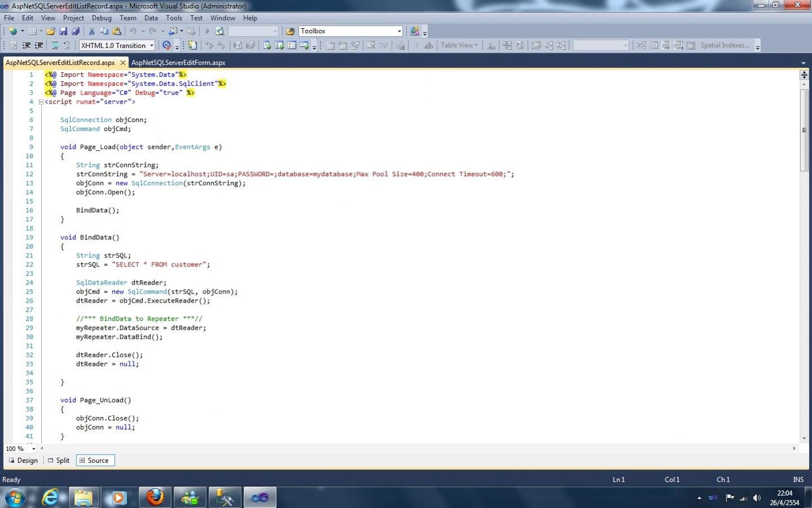Click the Comment Out Selected Lines icon
This screenshot has height=508, width=812.
pyautogui.click(x=55, y=45)
